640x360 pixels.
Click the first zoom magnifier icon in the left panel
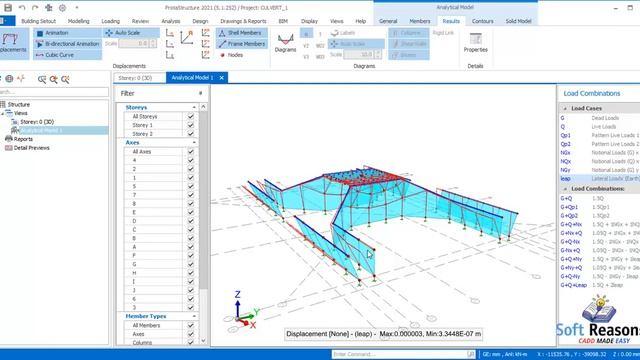[42, 79]
